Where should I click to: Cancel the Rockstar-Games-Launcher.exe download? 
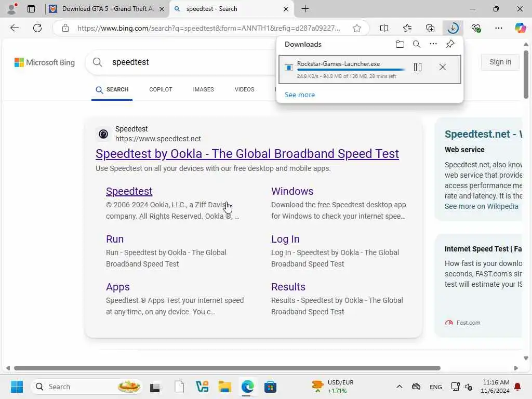443,67
